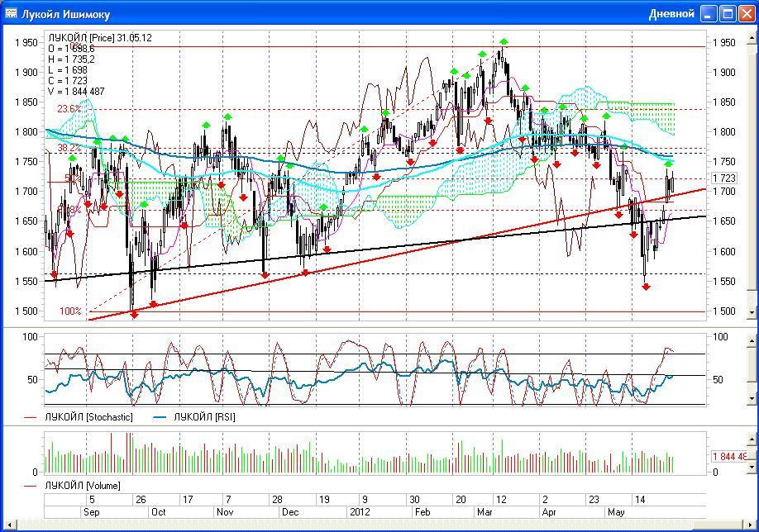Image resolution: width=759 pixels, height=532 pixels.
Task: Click the ЛУКОЙЛ [Price] 31.05.12 header text
Action: [100, 38]
